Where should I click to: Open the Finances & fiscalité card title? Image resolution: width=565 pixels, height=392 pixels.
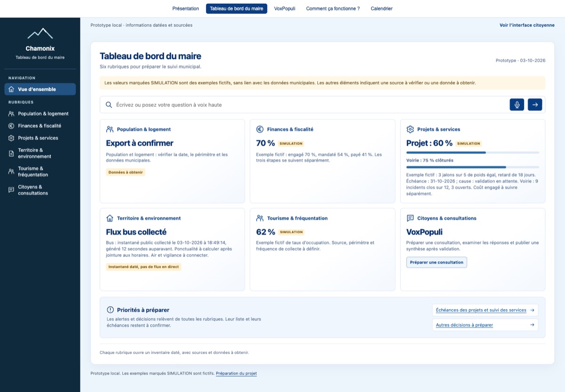[290, 129]
